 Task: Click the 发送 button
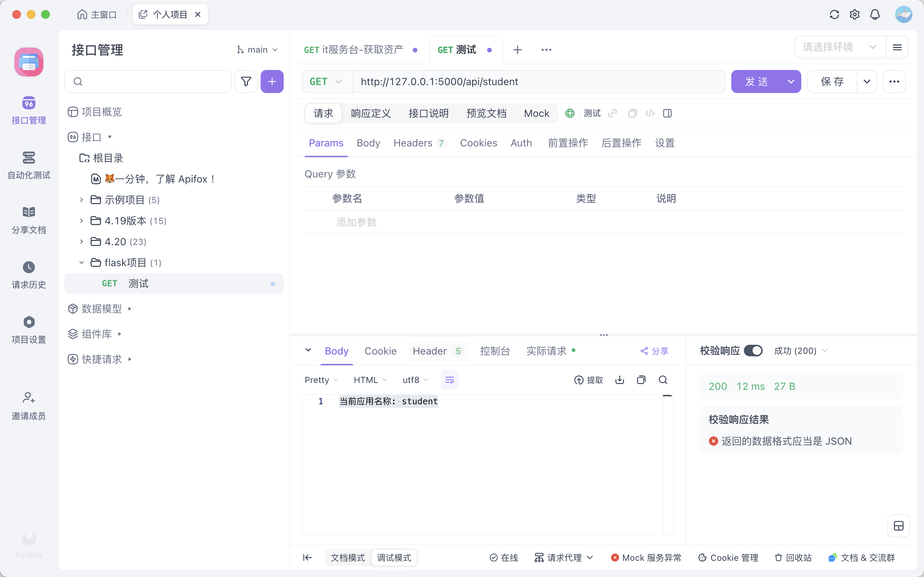coord(756,81)
